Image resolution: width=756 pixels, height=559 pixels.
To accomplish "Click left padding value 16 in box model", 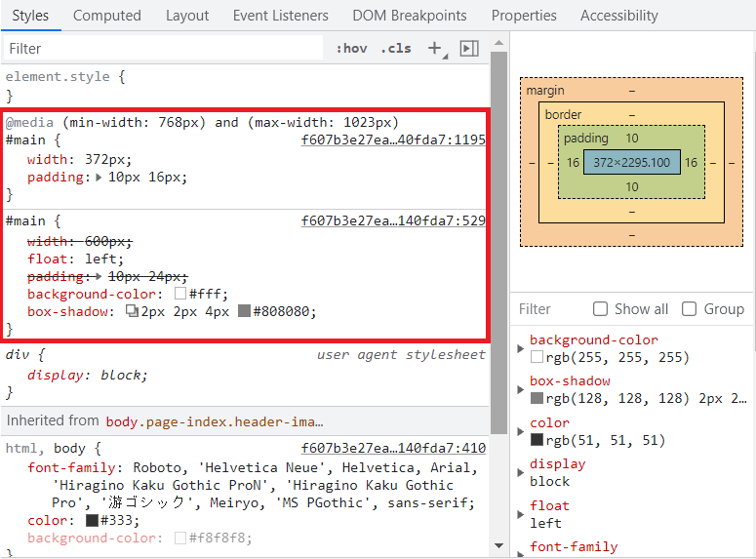I will [x=573, y=163].
